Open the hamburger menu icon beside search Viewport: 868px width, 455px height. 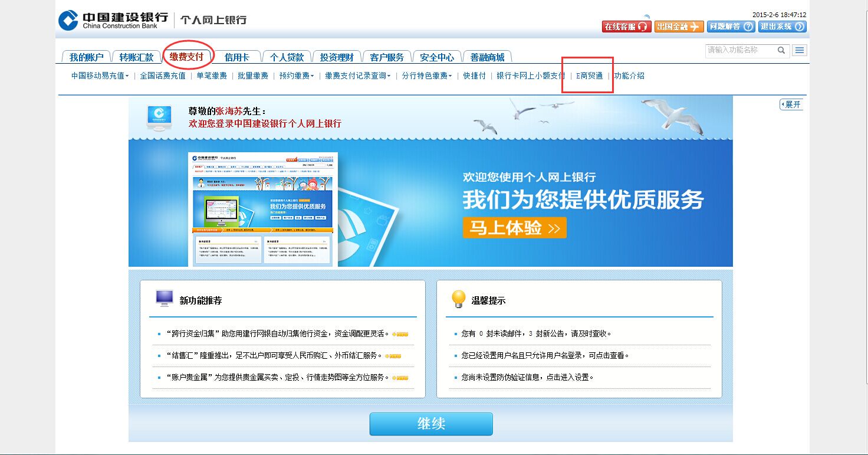tap(800, 50)
